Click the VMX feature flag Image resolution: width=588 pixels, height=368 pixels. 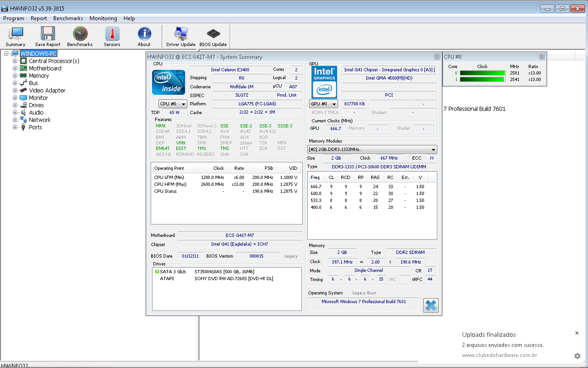181,143
